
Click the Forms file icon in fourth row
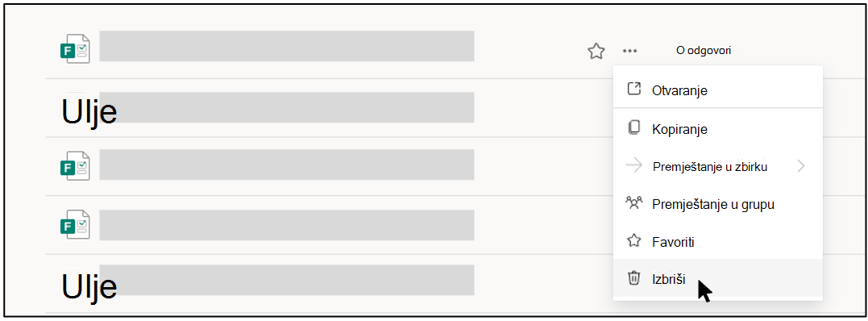coord(75,224)
